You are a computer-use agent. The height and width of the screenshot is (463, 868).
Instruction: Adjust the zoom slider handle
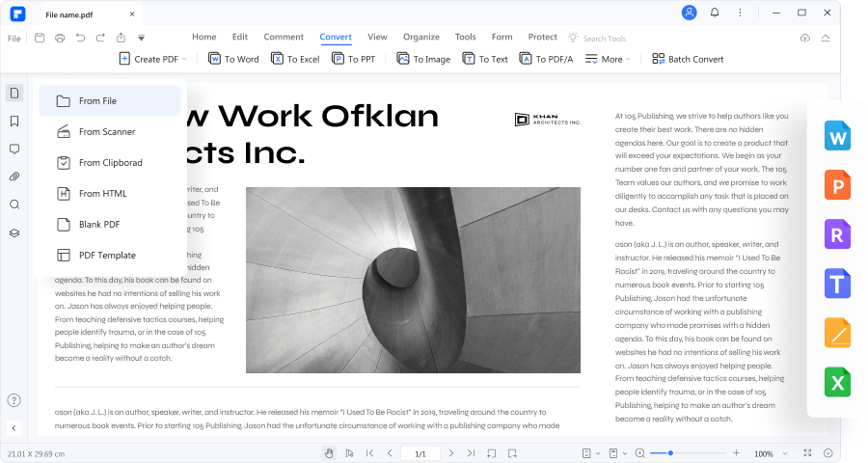670,453
